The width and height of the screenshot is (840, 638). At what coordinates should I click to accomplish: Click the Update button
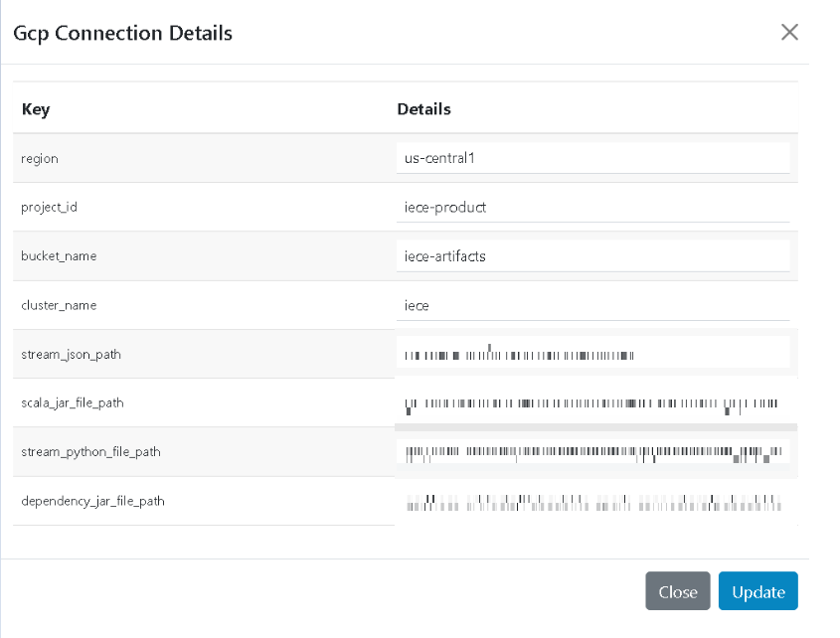click(757, 591)
